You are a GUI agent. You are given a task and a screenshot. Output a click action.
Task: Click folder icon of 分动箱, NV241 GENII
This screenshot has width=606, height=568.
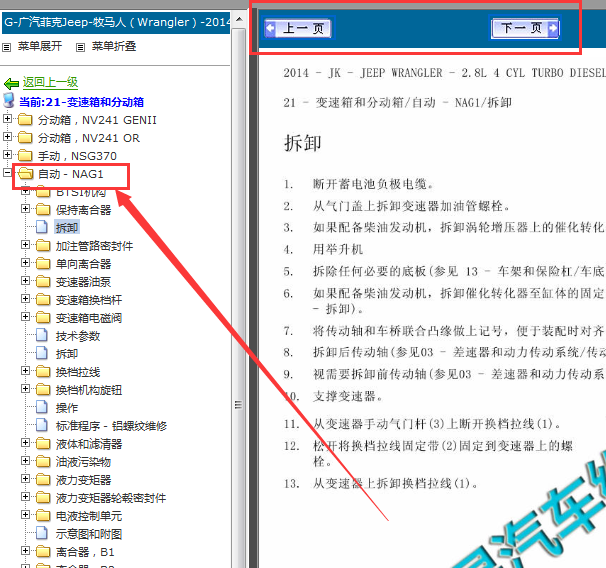click(25, 119)
